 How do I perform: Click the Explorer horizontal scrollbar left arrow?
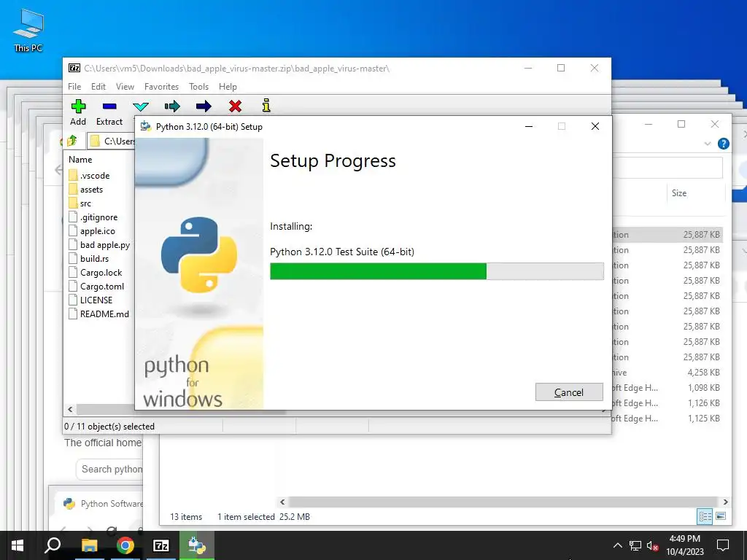282,502
